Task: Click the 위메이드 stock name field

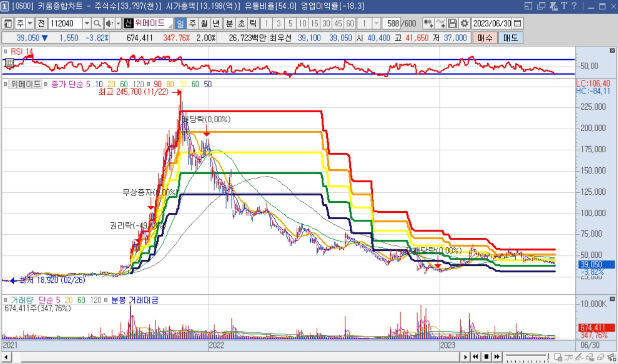Action: [x=153, y=24]
